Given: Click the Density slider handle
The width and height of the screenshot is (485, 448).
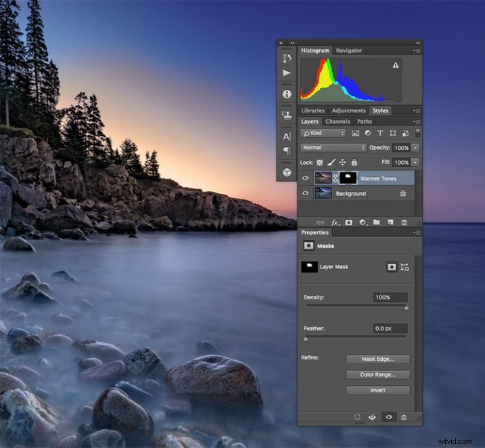Looking at the screenshot, I should pyautogui.click(x=406, y=308).
